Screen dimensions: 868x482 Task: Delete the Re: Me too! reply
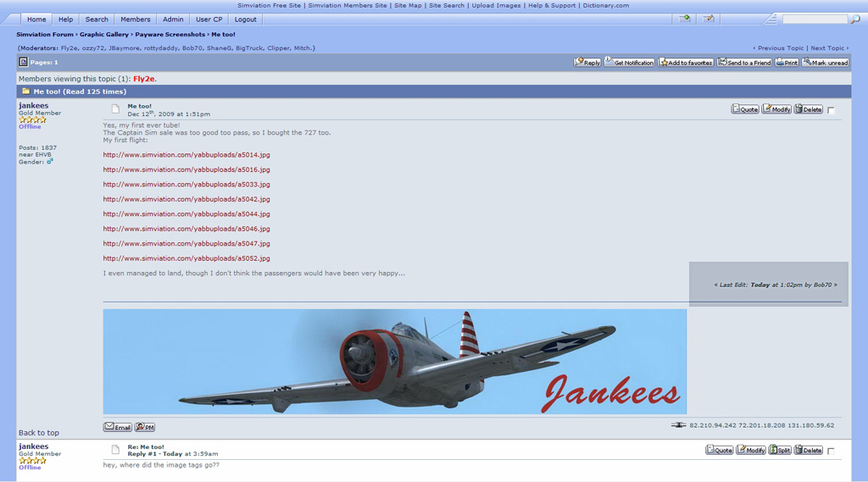pos(809,450)
